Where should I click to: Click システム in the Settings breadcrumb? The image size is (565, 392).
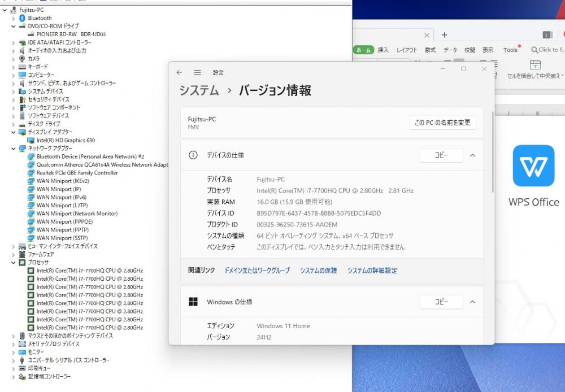[199, 90]
